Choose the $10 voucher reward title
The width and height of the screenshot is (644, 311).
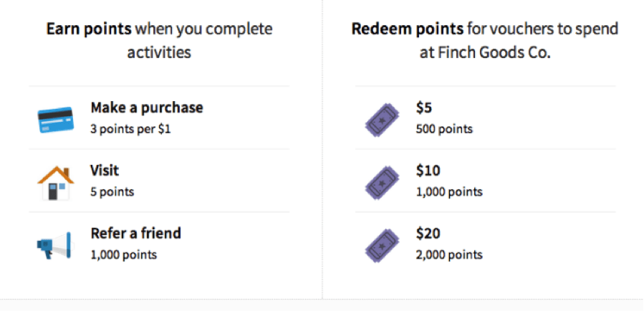(428, 171)
